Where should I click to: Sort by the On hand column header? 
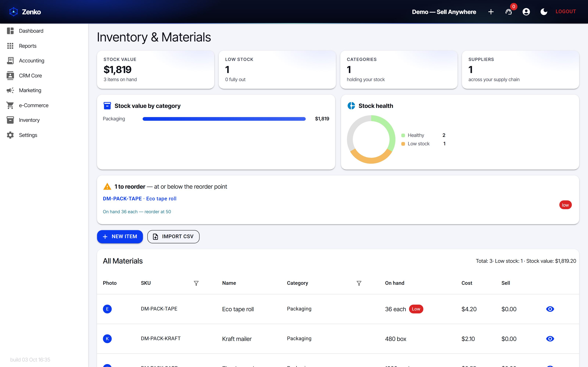coord(395,283)
